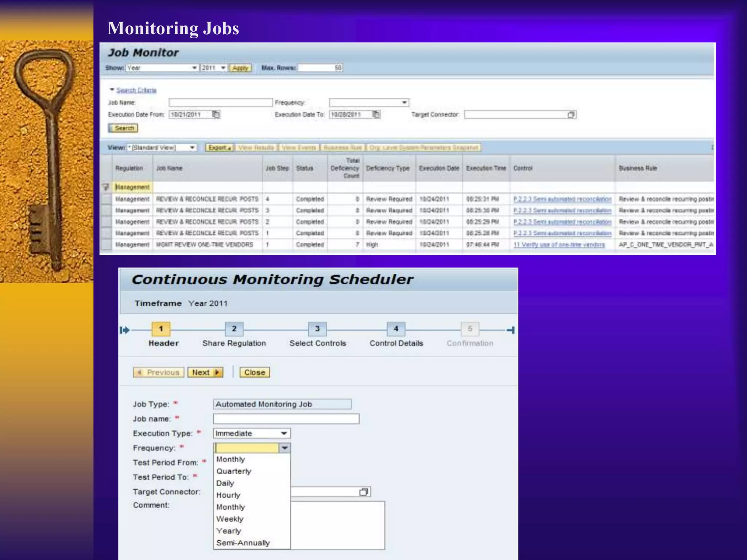Image resolution: width=747 pixels, height=560 pixels.
Task: Choose Quarterly from the Frequency list
Action: tap(234, 471)
